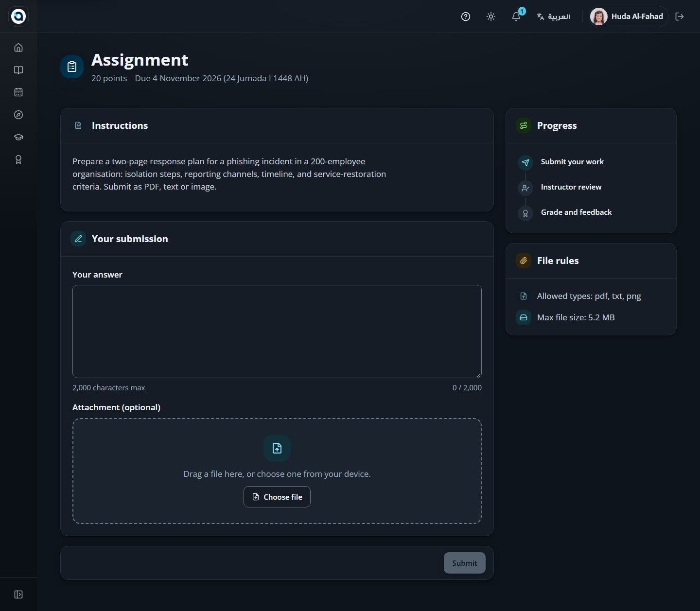Click Max file size: 5.2 MB text
700x611 pixels.
click(x=576, y=317)
